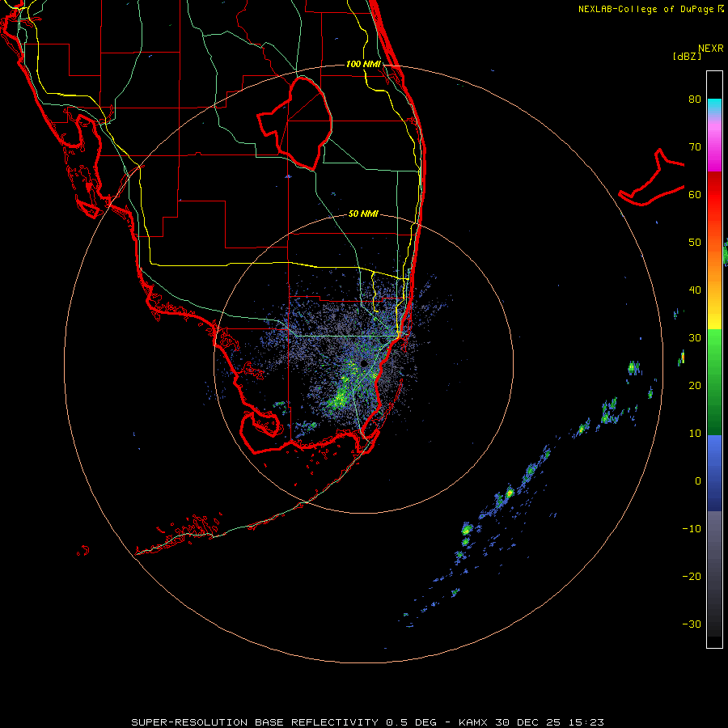
Task: Click the Lake Okeechobee outline on map
Action: (294, 123)
